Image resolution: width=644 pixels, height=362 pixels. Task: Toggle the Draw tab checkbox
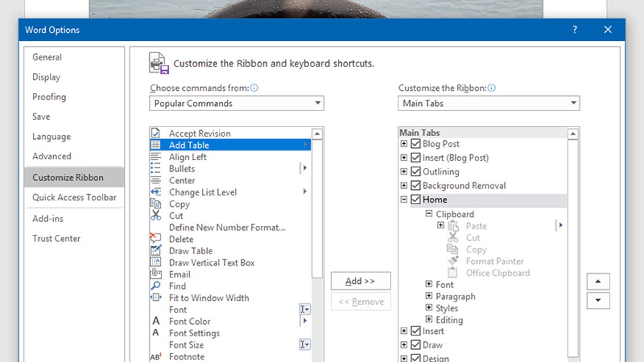click(415, 345)
